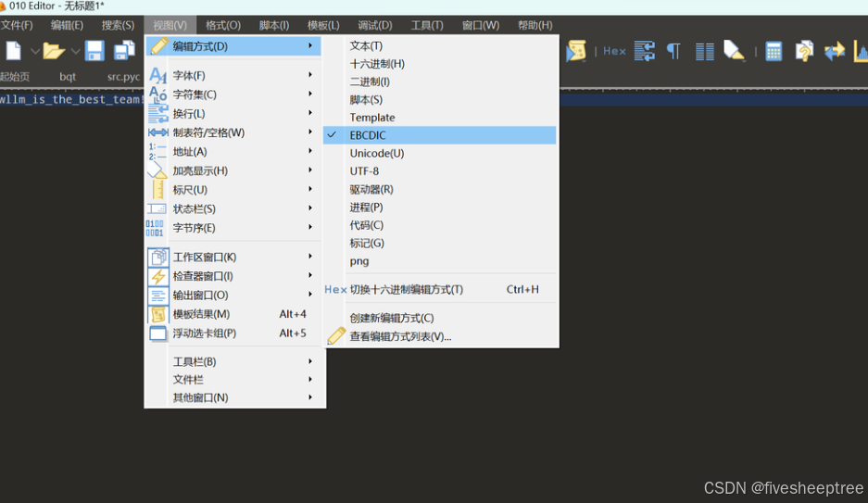Expand the 字体(F) submenu
The width and height of the screenshot is (868, 503).
click(234, 75)
